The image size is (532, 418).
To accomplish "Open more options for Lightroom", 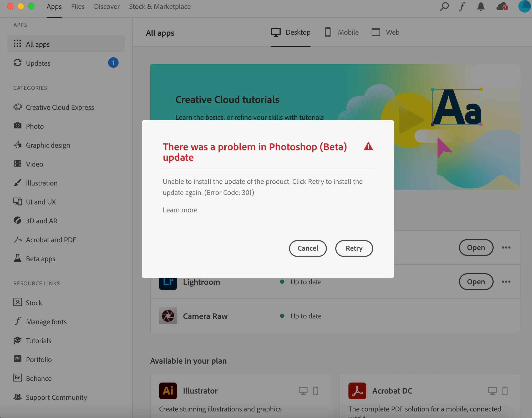I will tap(506, 282).
